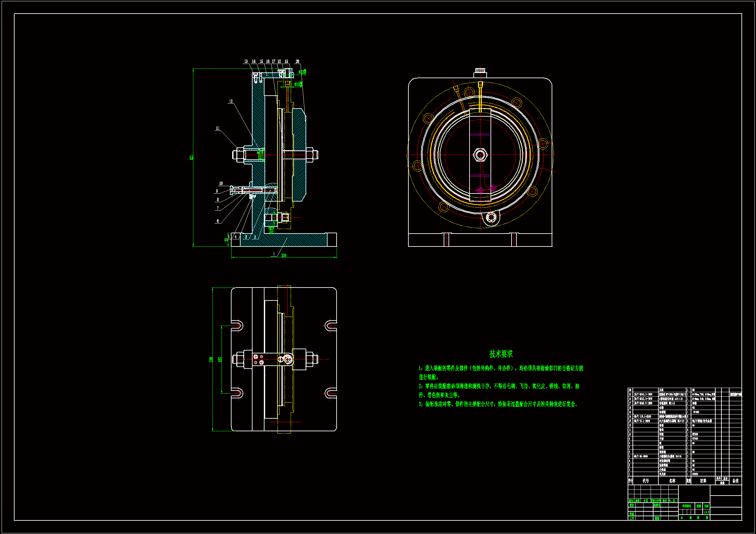This screenshot has height=534, width=756.
Task: Click the 备注 column header cell
Action: tap(735, 481)
